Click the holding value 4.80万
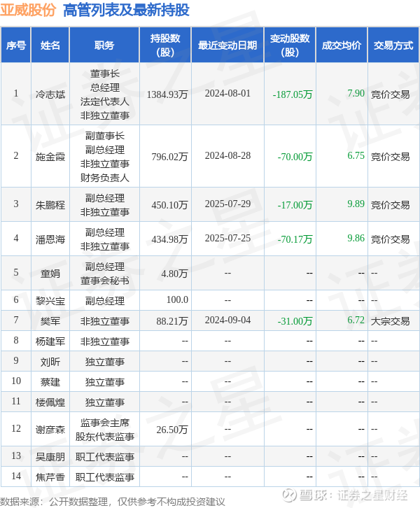 [x=174, y=274]
